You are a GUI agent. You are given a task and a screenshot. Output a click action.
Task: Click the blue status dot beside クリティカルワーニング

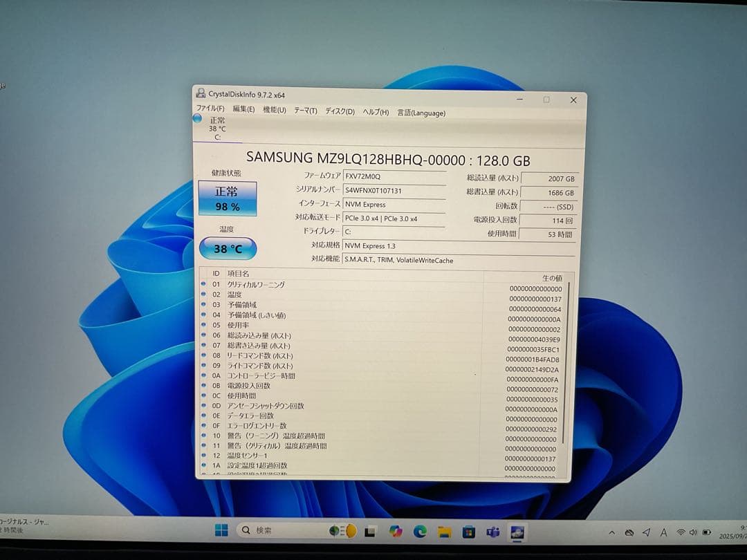(x=203, y=284)
